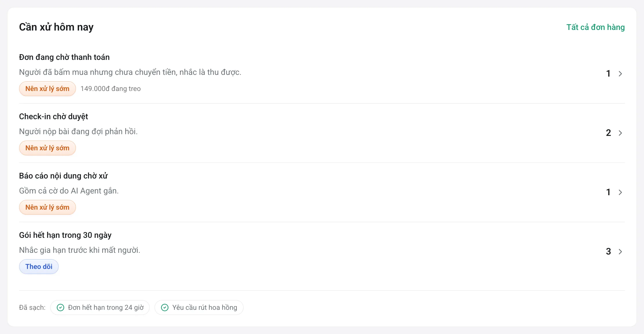
Task: Click description Người đã bấm mua nhưng chưa chuyển tiền
Action: (130, 72)
